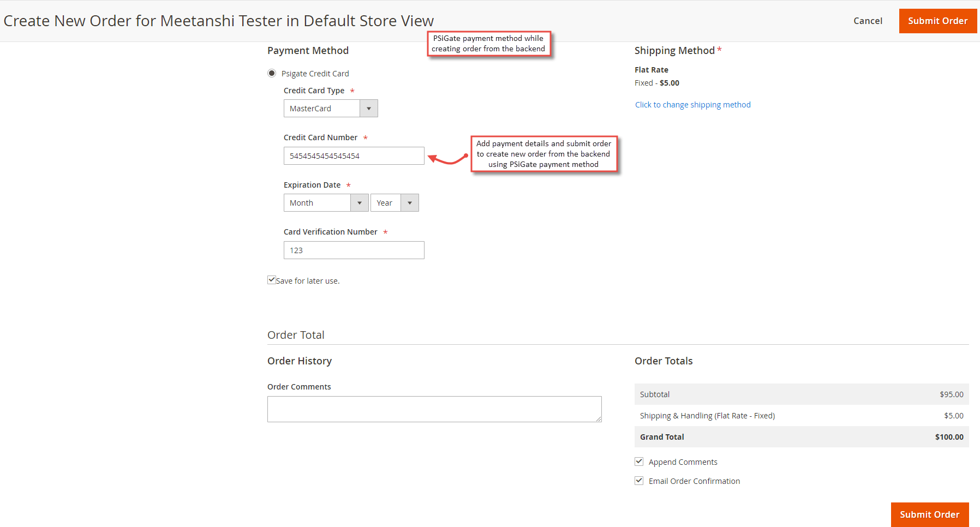Open the expiration Month dropdown
Image resolution: width=980 pixels, height=527 pixels.
point(359,202)
